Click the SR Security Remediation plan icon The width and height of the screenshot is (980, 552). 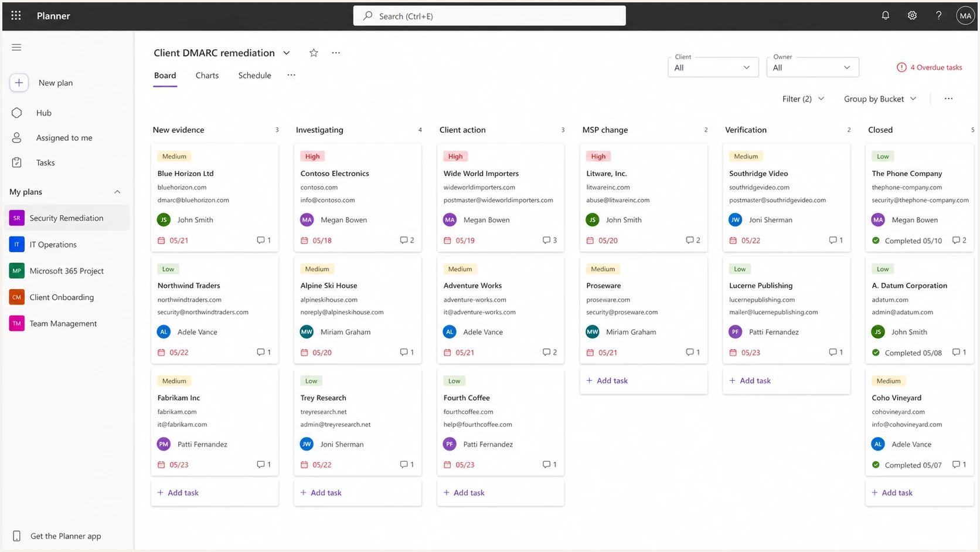click(16, 218)
